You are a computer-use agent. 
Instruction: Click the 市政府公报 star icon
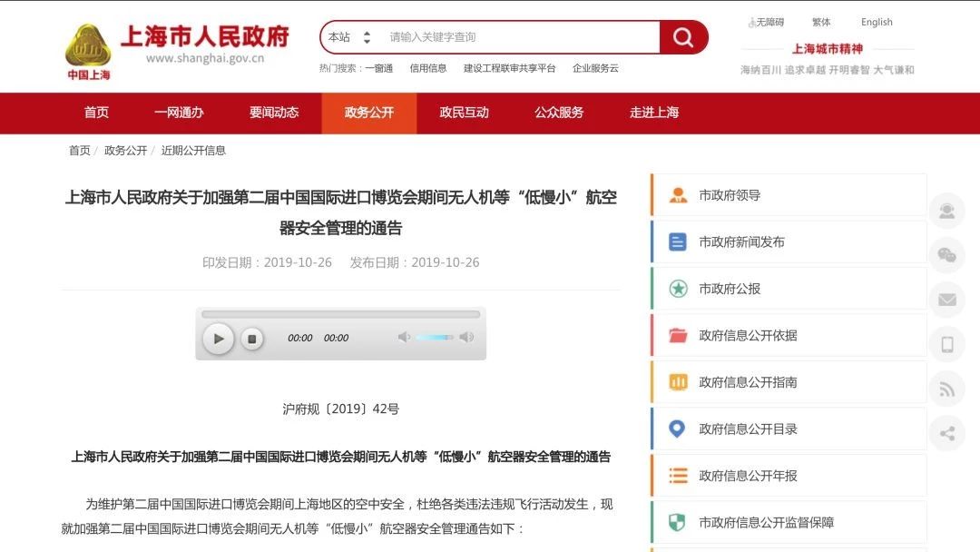point(678,289)
